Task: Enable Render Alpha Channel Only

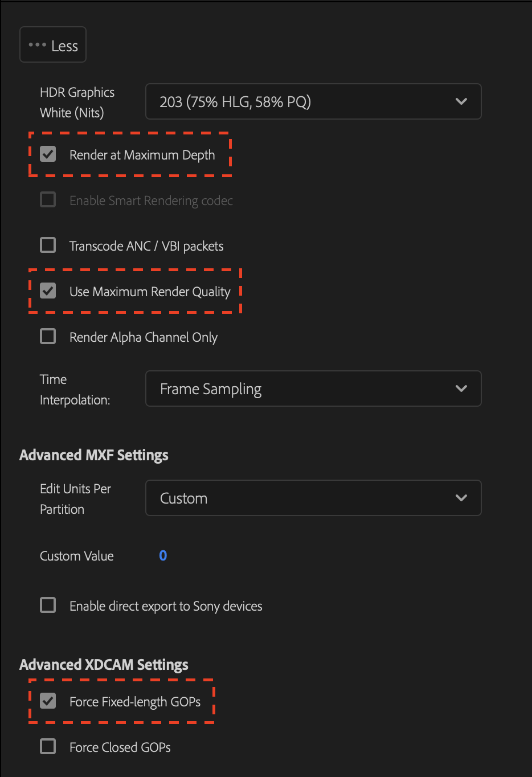Action: 48,336
